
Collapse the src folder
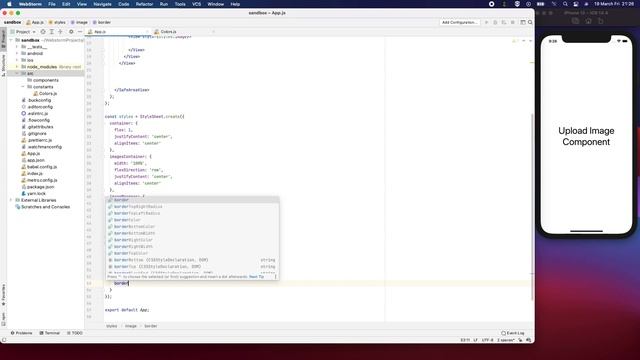pyautogui.click(x=17, y=73)
